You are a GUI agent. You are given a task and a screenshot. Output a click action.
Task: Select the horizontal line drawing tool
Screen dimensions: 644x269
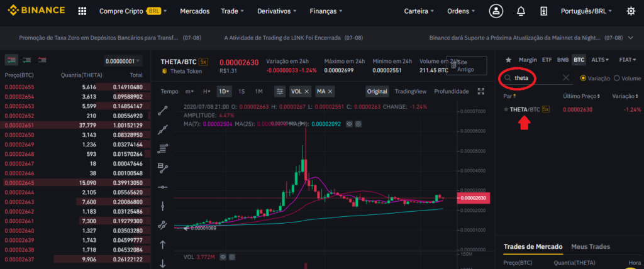163,187
